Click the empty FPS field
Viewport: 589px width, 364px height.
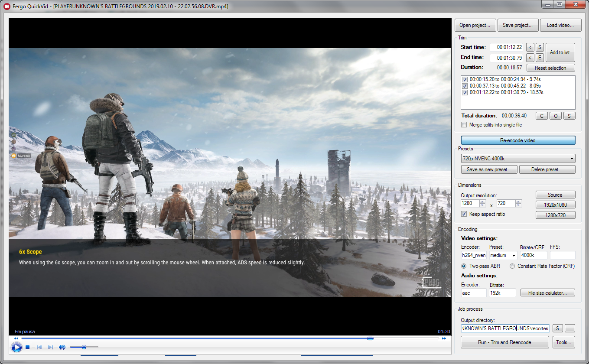[x=563, y=255]
